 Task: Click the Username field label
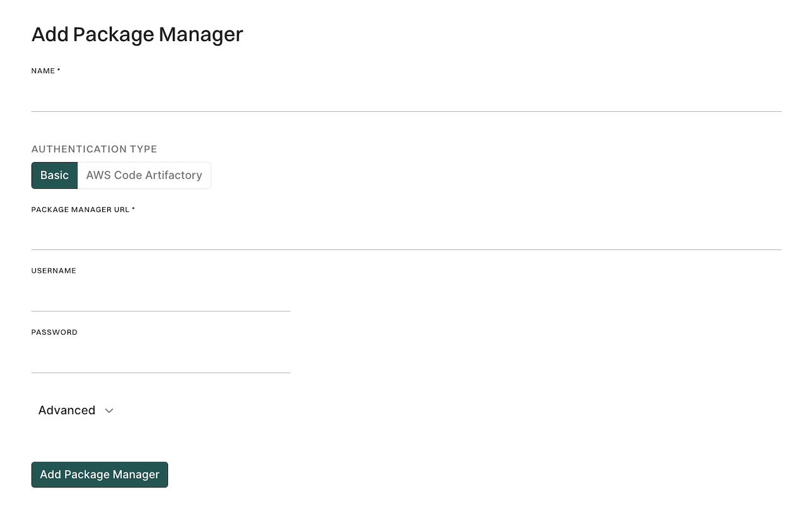tap(54, 270)
